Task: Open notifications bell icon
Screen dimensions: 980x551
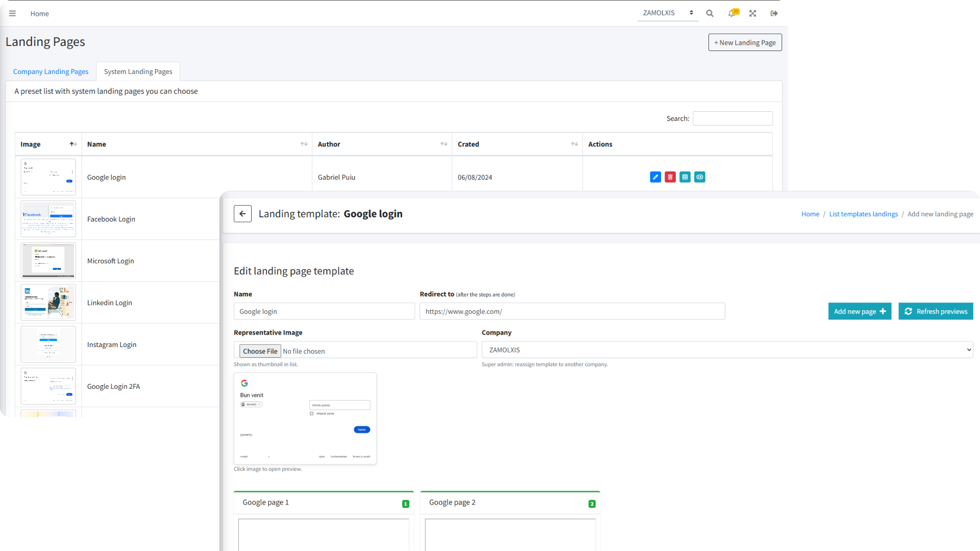Action: 731,13
